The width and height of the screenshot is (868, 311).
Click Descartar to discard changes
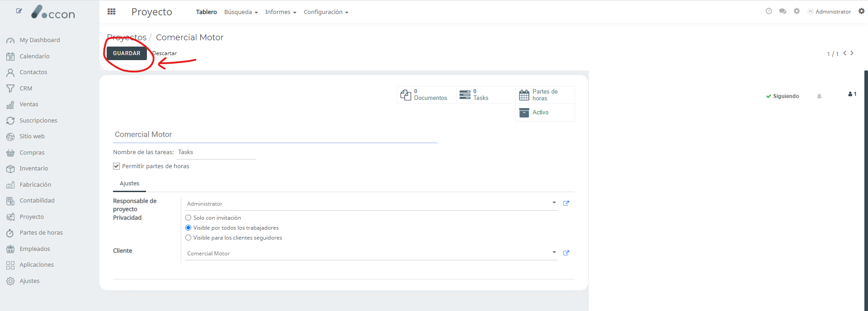[165, 53]
